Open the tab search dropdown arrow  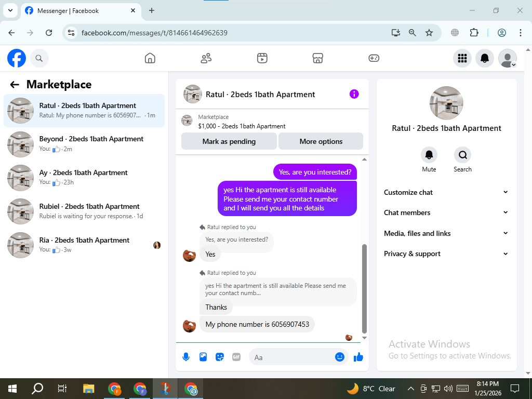10,10
